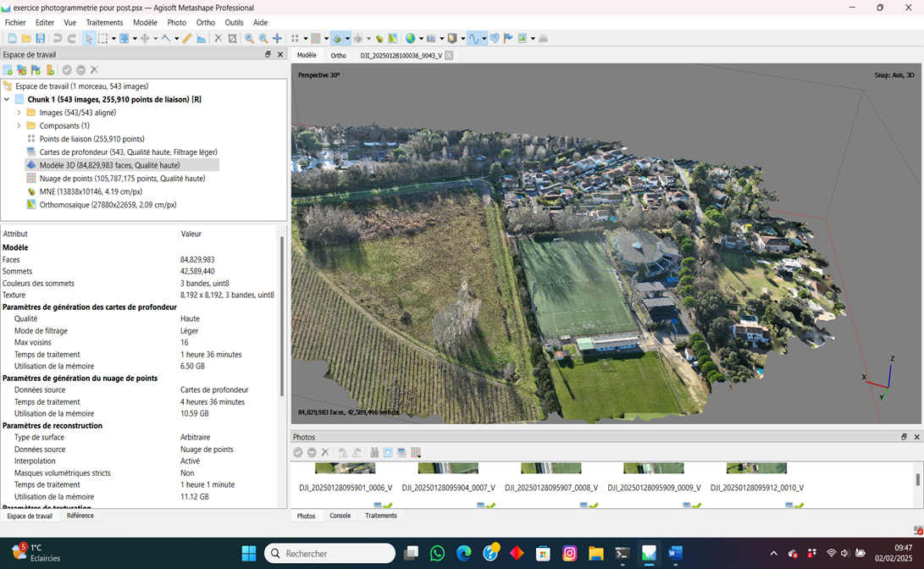Open the Traitements menu
The width and height of the screenshot is (924, 569).
(x=104, y=23)
